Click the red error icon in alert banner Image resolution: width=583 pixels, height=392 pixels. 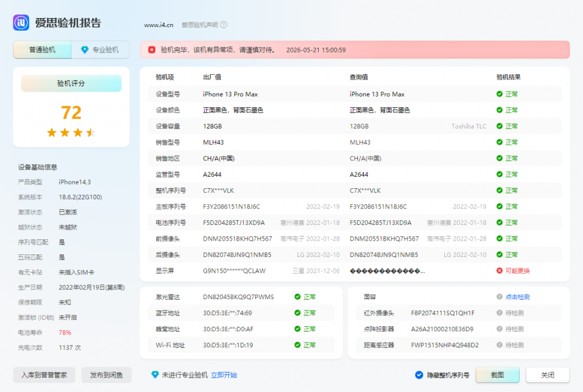[x=151, y=50]
